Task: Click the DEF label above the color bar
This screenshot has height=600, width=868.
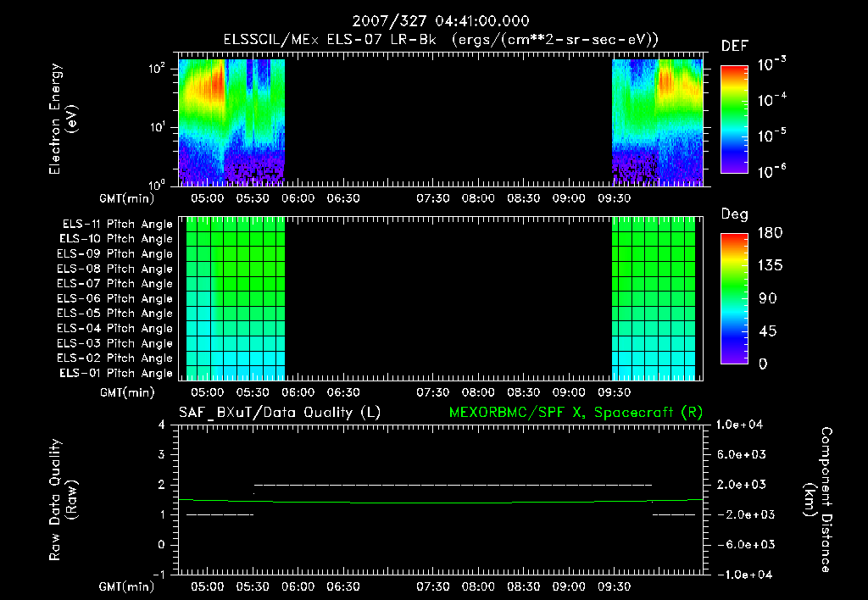Action: (x=735, y=46)
